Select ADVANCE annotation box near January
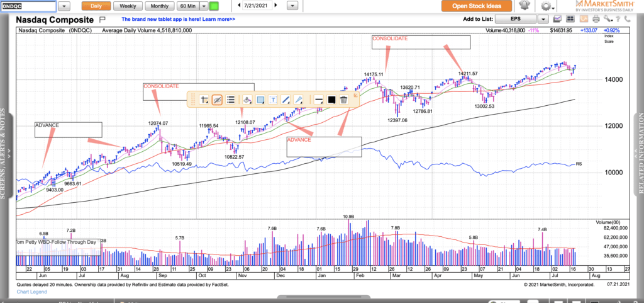The height and width of the screenshot is (303, 644). point(324,147)
